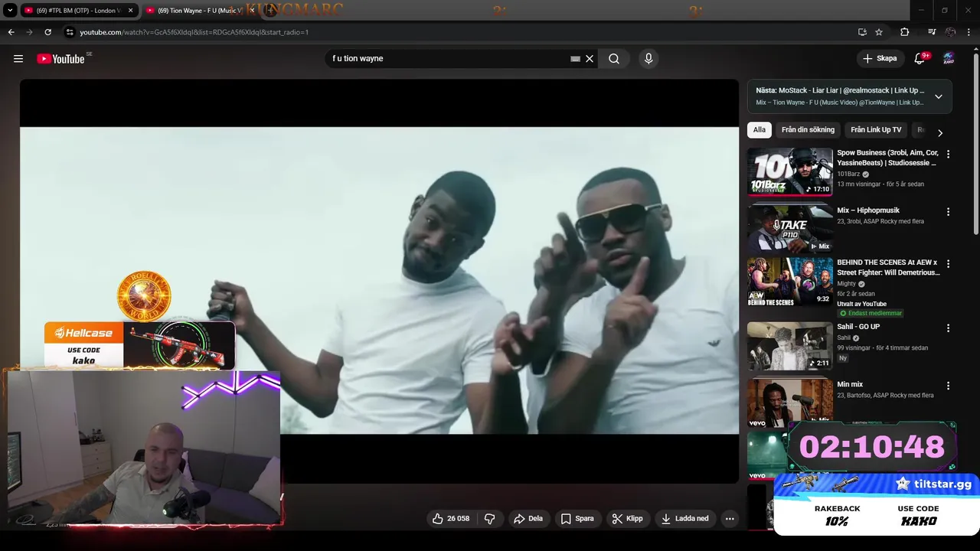This screenshot has height=551, width=980.
Task: Open the browser extensions puzzle icon
Action: point(904,32)
